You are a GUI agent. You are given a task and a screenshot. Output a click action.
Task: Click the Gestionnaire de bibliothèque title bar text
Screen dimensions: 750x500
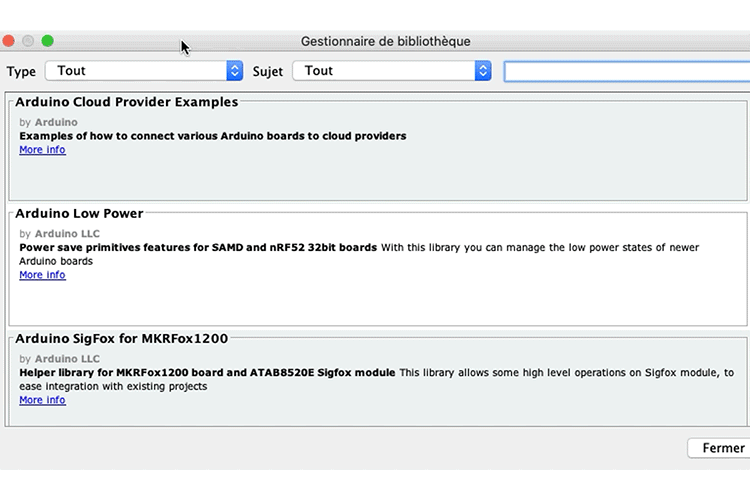386,42
